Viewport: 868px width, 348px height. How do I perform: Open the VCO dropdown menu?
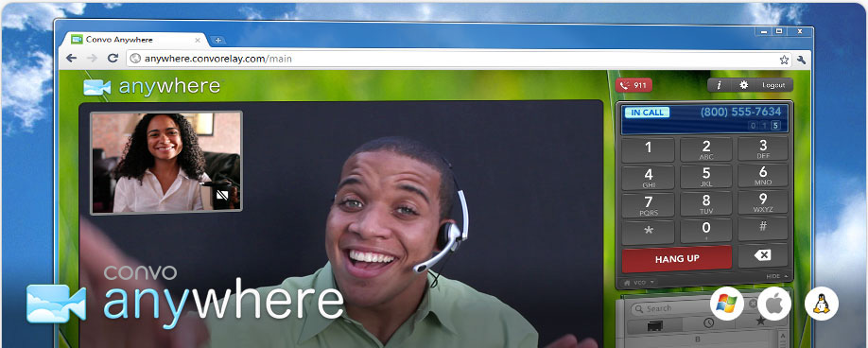(x=639, y=282)
